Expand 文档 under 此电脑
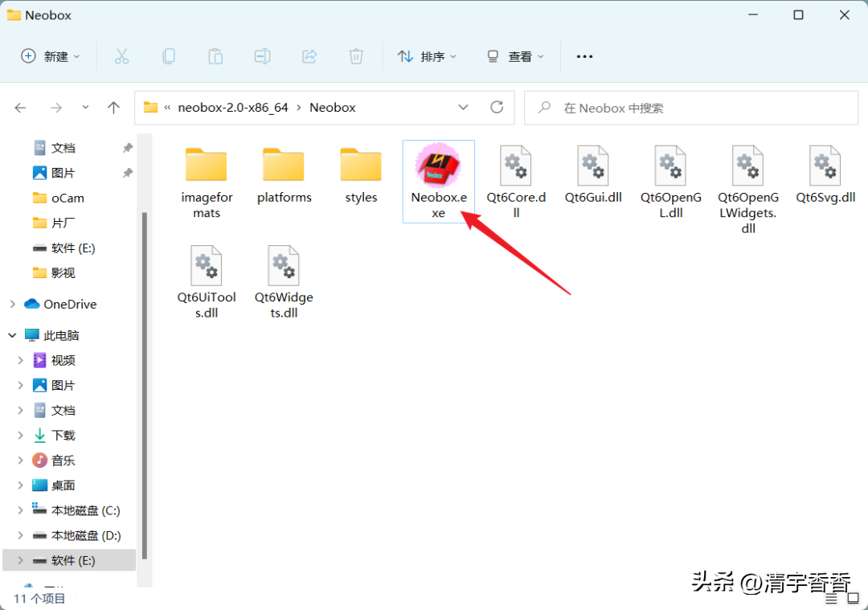 pos(20,410)
